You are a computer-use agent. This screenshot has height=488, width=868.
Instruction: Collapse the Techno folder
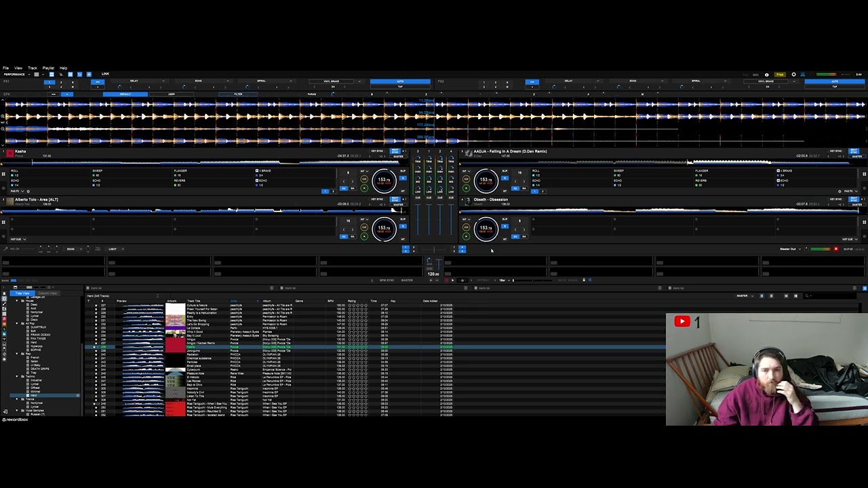(x=16, y=376)
